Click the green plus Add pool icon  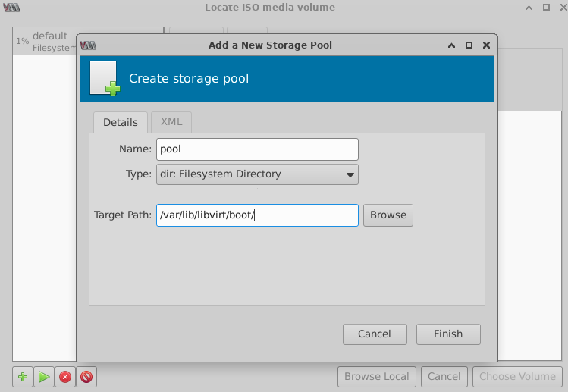[x=23, y=377]
